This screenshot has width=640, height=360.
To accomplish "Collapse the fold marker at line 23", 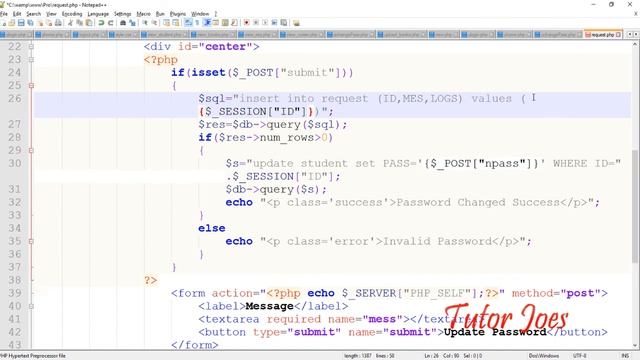I will [x=31, y=60].
